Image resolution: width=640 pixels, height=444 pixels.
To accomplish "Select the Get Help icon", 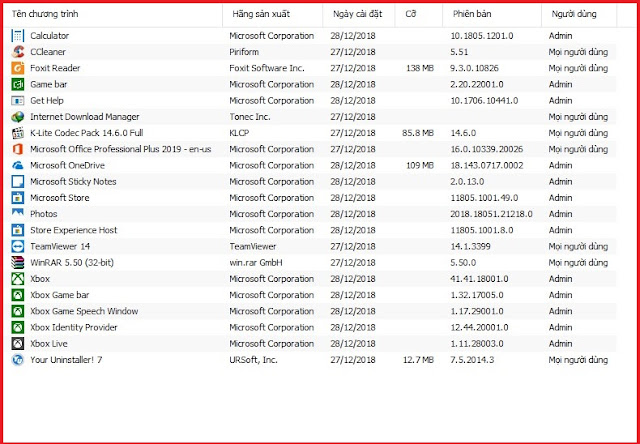I will (x=18, y=100).
